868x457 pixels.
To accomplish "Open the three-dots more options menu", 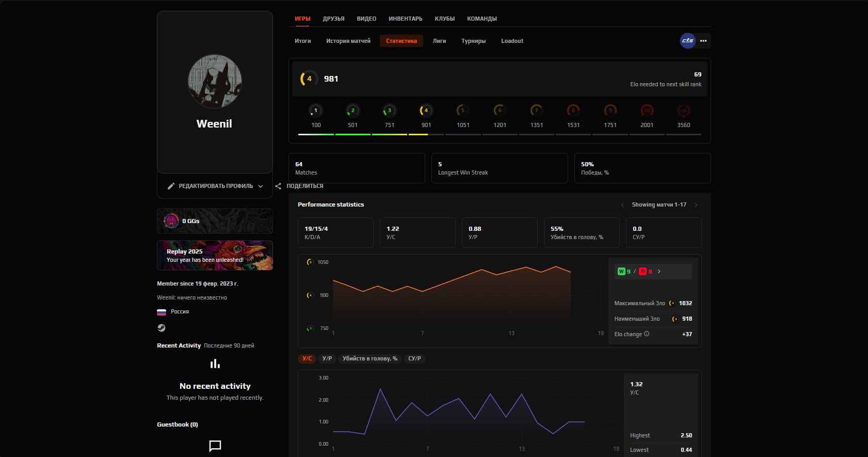I will [703, 41].
